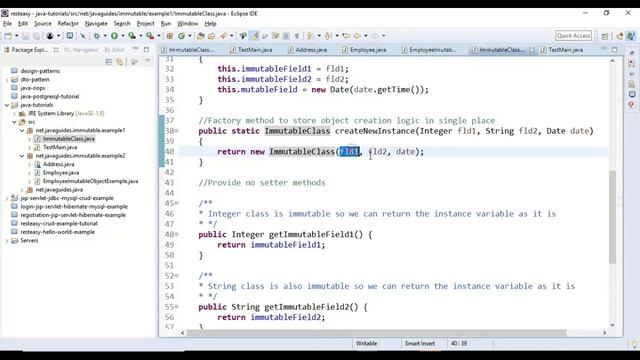Click the editor vertical scrollbar thumb
640x360 pixels.
pos(612,217)
